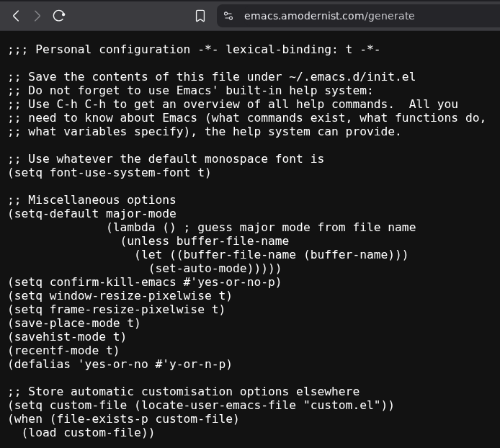Click the 'custom-file' locate-user-emacs-file line

click(201, 406)
